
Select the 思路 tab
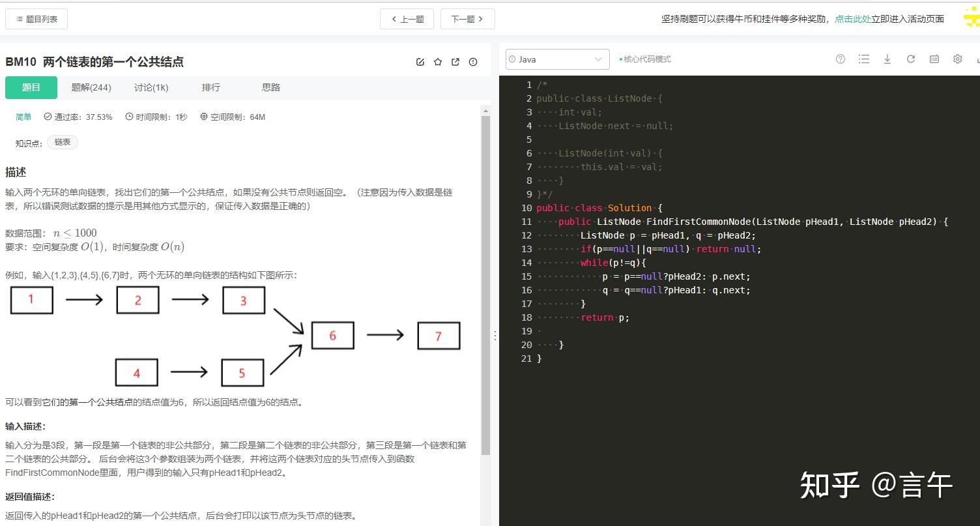pyautogui.click(x=270, y=87)
